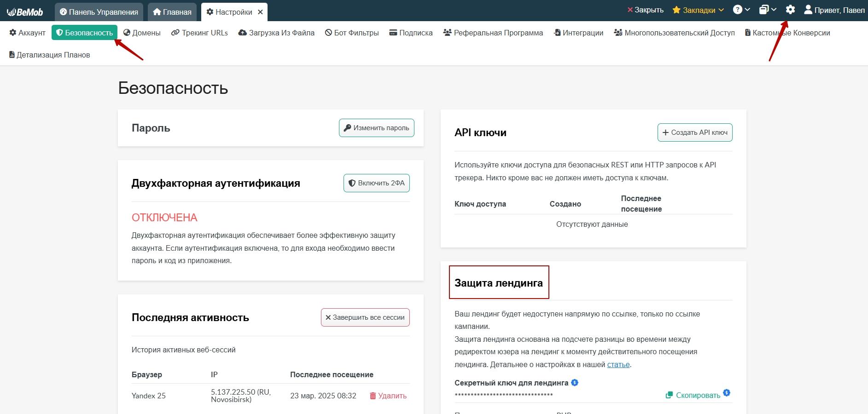Expand the Закладки dropdown

click(698, 10)
